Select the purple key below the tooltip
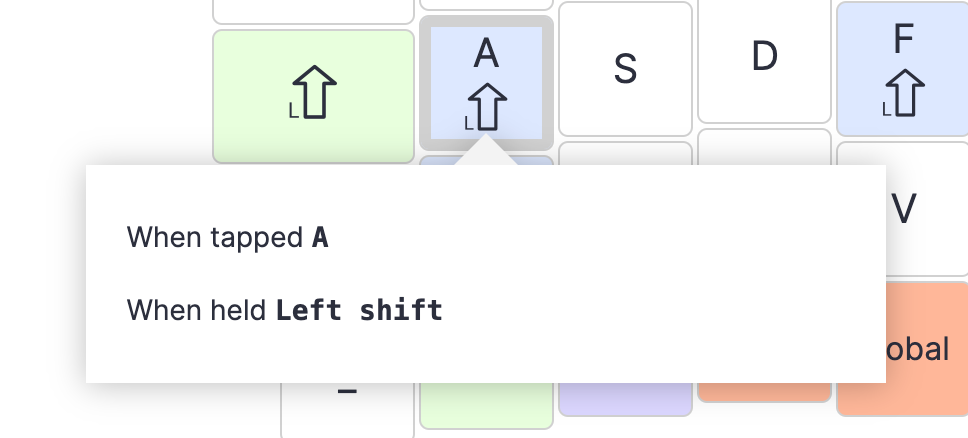Image resolution: width=968 pixels, height=438 pixels. (x=625, y=398)
